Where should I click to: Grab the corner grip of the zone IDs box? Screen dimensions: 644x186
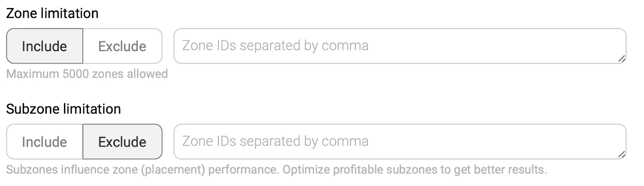pyautogui.click(x=621, y=59)
